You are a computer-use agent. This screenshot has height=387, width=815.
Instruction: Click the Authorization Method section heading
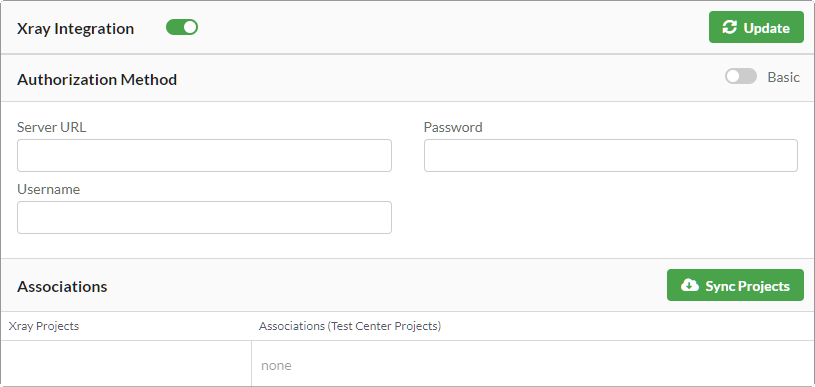point(97,79)
